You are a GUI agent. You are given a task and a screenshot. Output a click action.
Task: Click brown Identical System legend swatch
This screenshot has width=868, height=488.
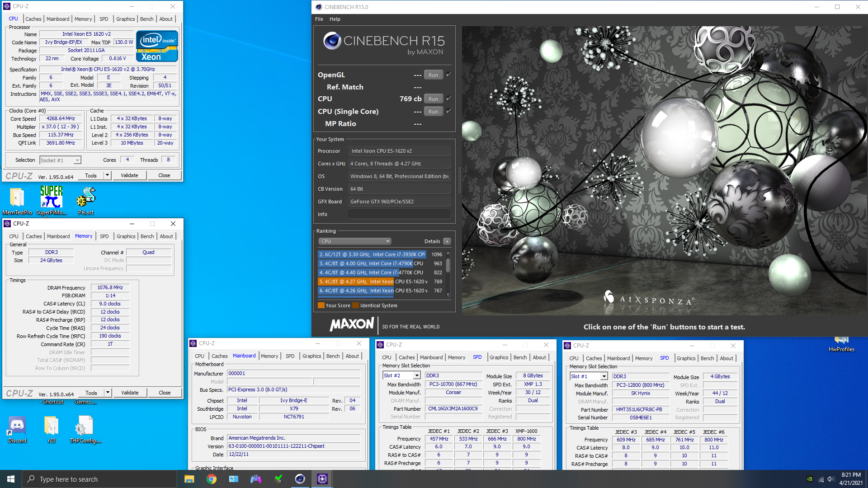point(355,305)
